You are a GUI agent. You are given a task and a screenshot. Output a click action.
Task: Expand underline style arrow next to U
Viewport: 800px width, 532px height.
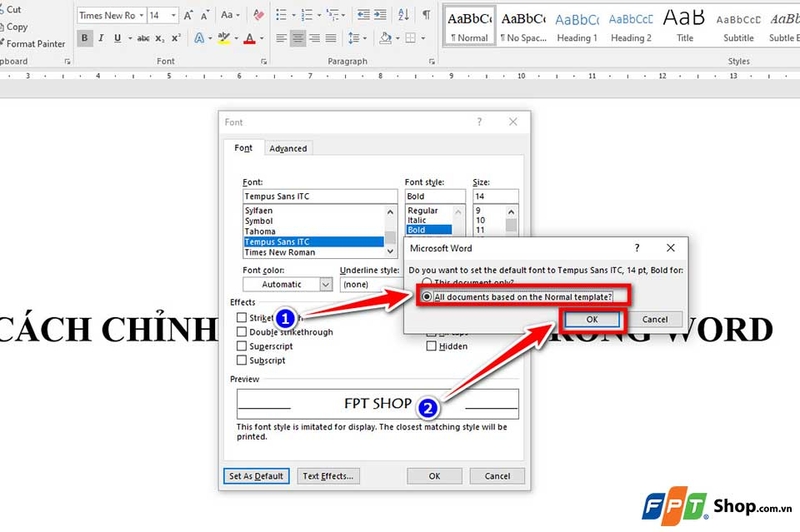tap(130, 38)
